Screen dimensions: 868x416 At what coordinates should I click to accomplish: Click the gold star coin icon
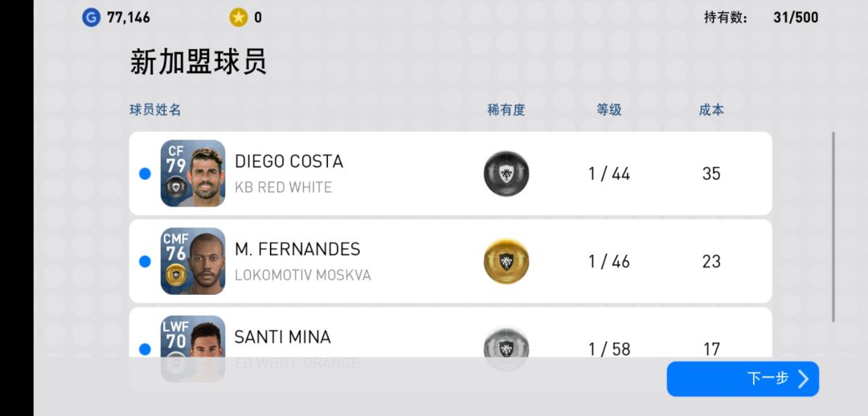pos(239,17)
